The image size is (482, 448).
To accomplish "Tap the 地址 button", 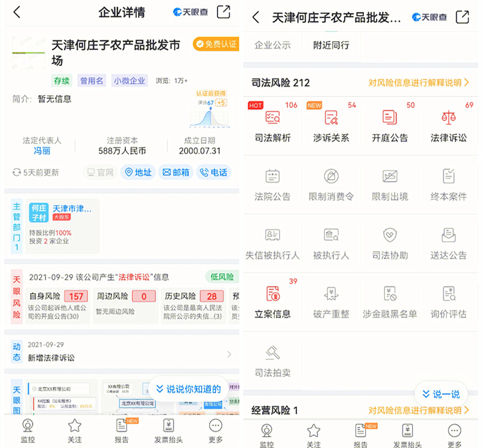I will [x=137, y=172].
